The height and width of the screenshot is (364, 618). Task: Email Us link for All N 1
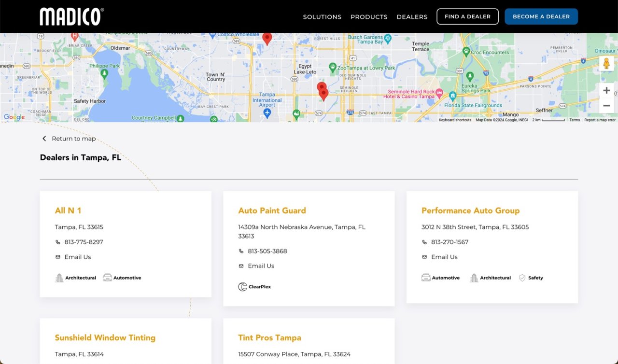(78, 257)
